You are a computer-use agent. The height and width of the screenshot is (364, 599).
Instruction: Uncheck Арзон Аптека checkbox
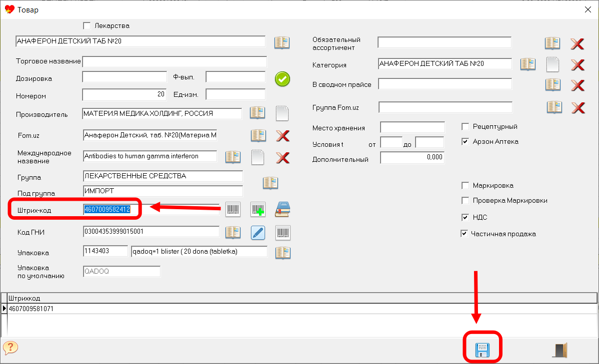[x=465, y=142]
